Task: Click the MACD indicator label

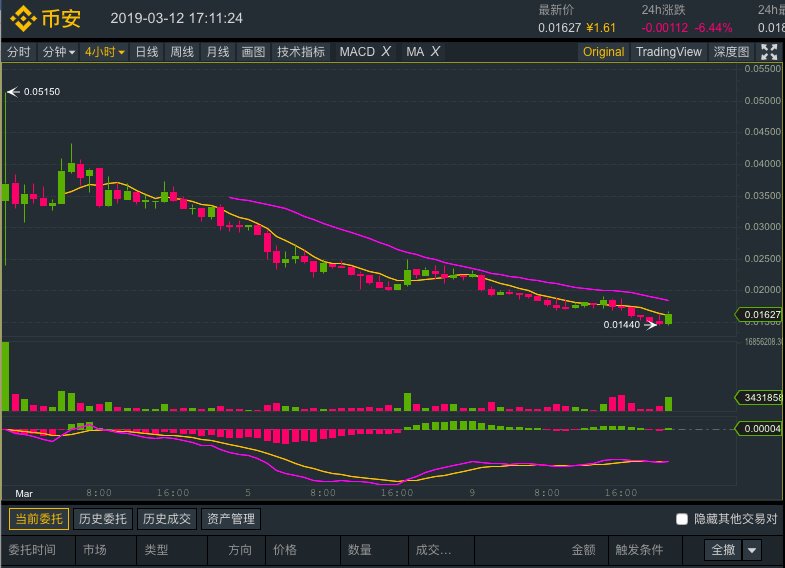Action: click(x=357, y=52)
